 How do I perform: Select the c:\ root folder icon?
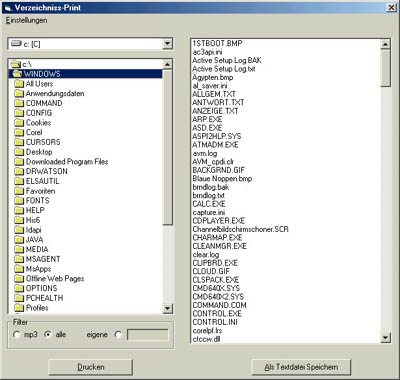click(x=16, y=64)
